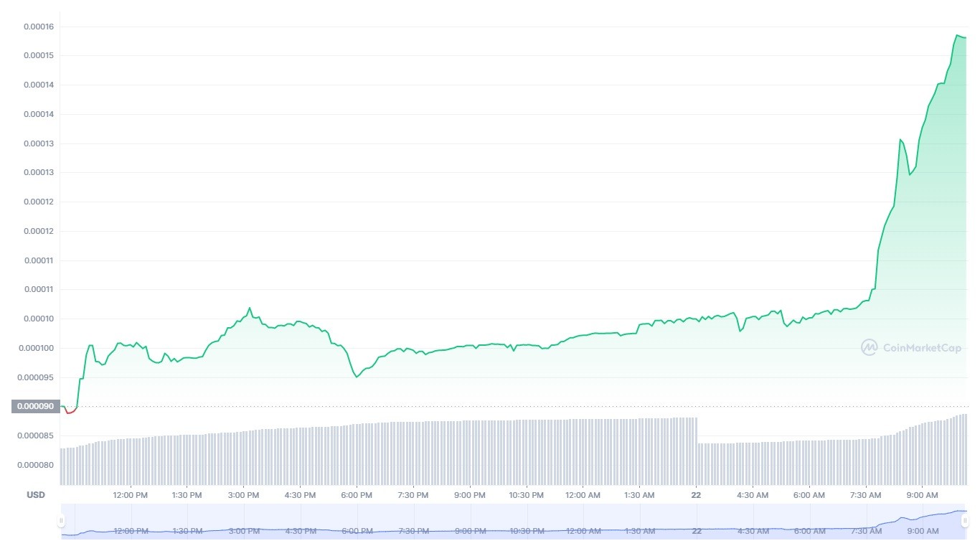Image resolution: width=980 pixels, height=551 pixels.
Task: Click 3:00 PM on main chart time axis
Action: point(244,495)
